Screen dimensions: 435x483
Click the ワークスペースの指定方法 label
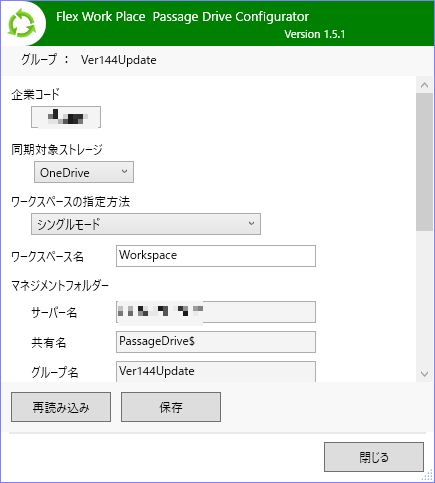pos(70,202)
